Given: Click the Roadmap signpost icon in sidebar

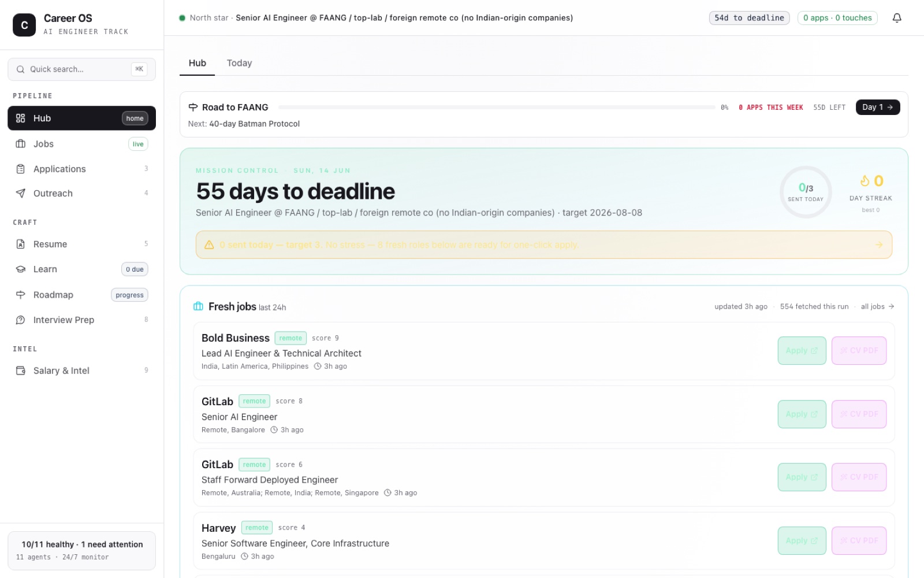Looking at the screenshot, I should [20, 295].
